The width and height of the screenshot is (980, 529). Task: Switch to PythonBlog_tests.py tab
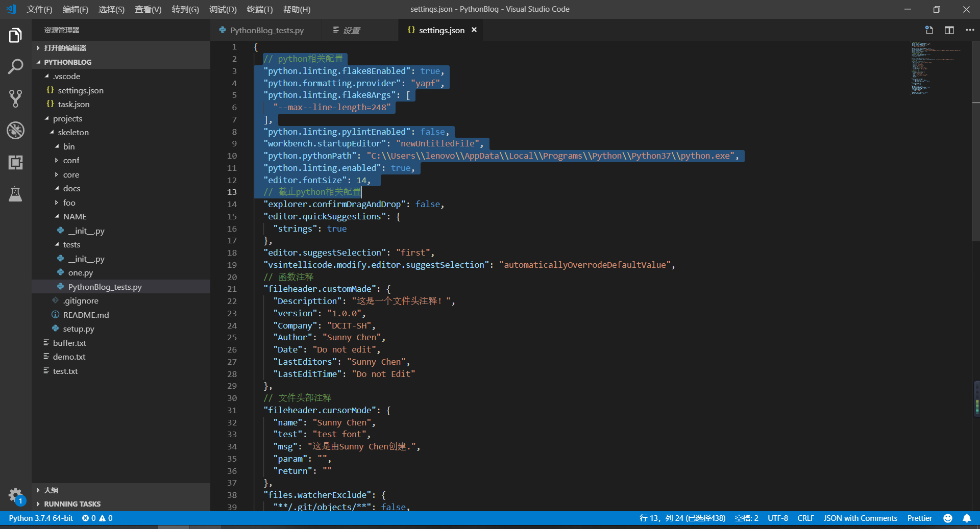(265, 30)
